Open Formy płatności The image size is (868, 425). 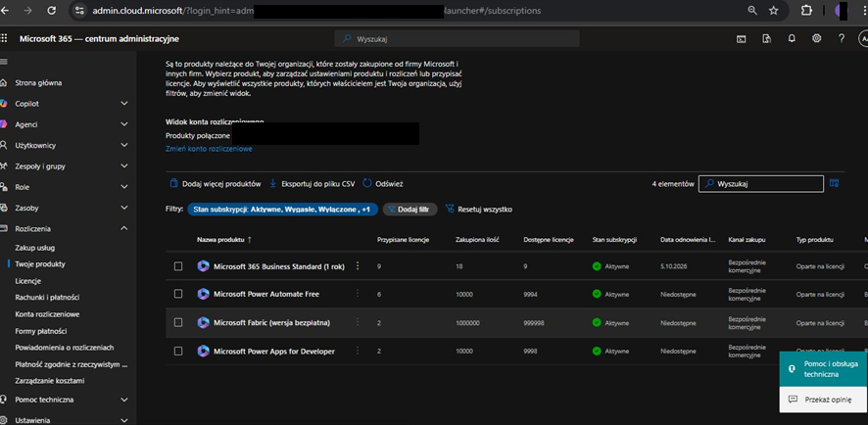pos(41,331)
